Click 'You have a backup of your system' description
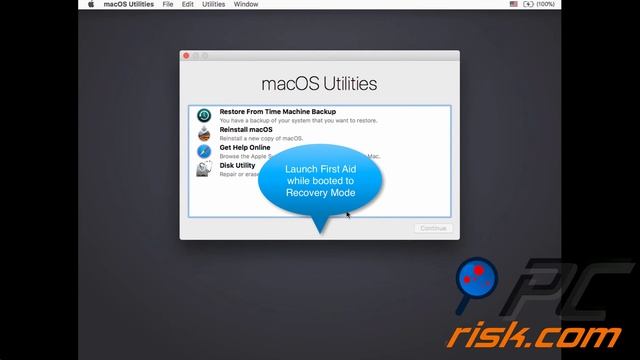 298,120
